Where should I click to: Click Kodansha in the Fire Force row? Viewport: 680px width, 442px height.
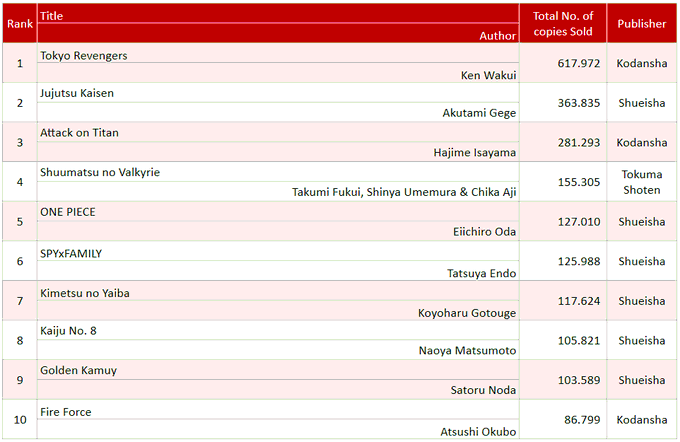[x=642, y=419]
